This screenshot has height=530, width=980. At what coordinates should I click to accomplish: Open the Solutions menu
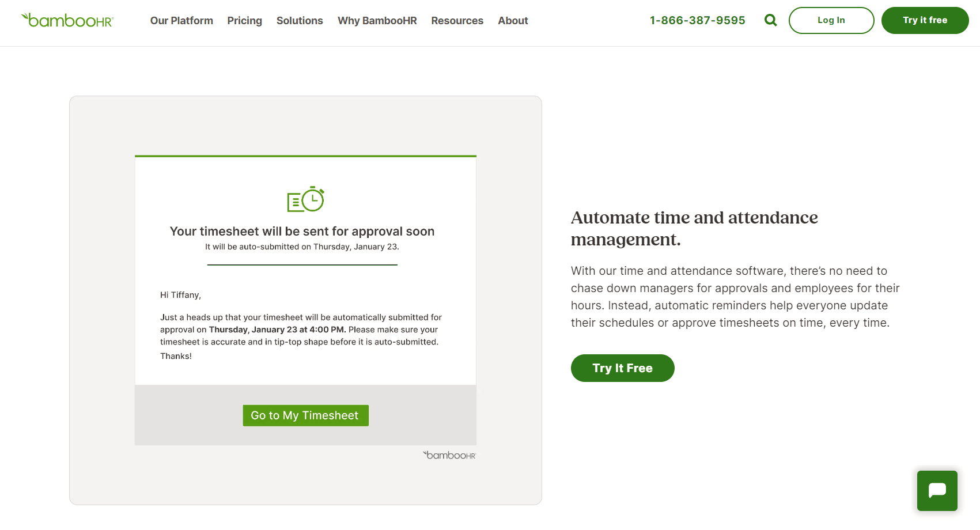[x=300, y=21]
